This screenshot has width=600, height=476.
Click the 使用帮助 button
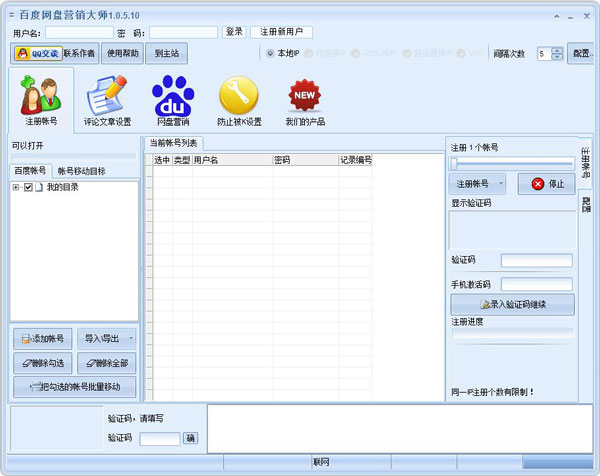pos(122,53)
